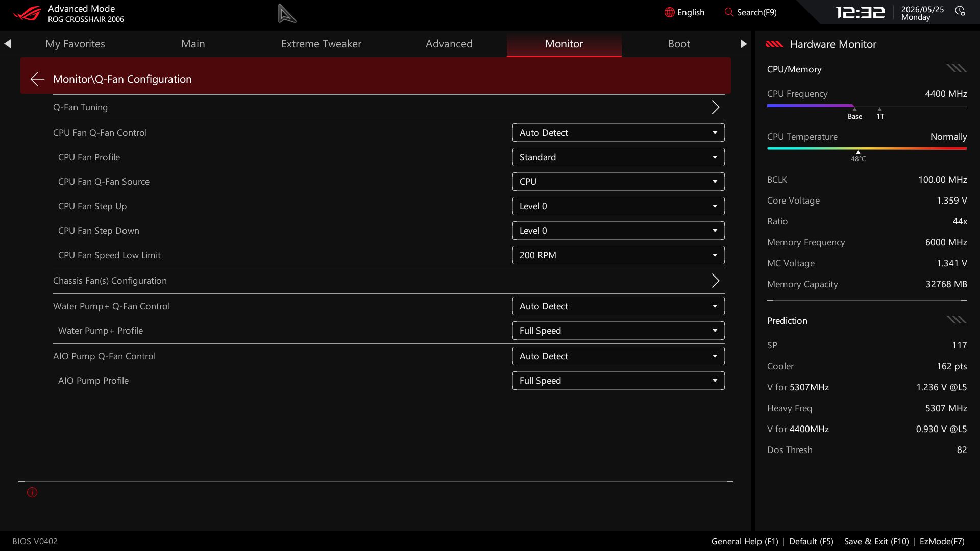Screen dimensions: 980x551
Task: Click the Hardware Monitor stripes icon
Action: coord(774,44)
